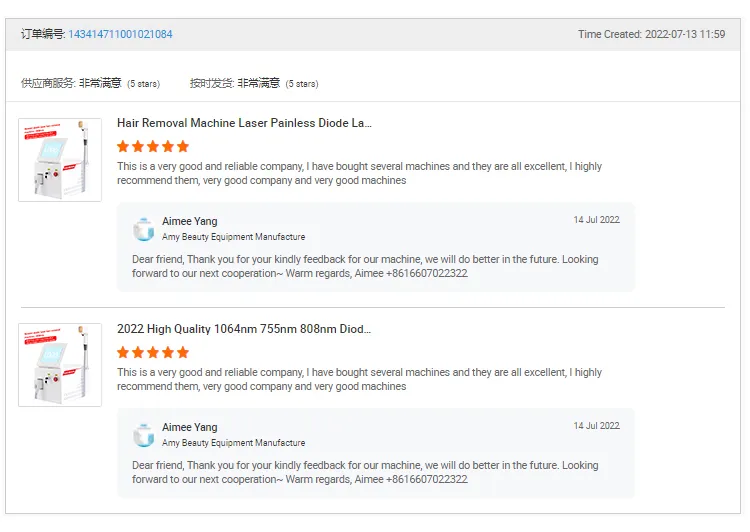Click Aimee Yang avatar in second reply
The image size is (750, 532).
[143, 435]
